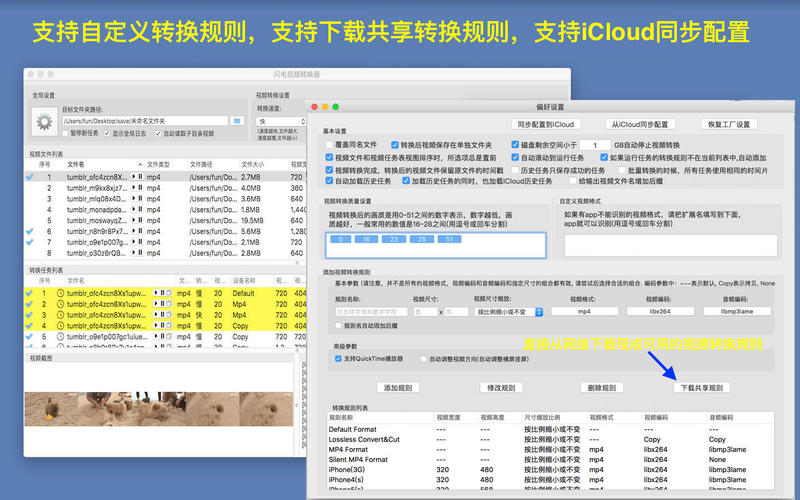
Task: Click blue checkmark of file row 7 tumblr_o9e1p007g
Action: (30, 242)
